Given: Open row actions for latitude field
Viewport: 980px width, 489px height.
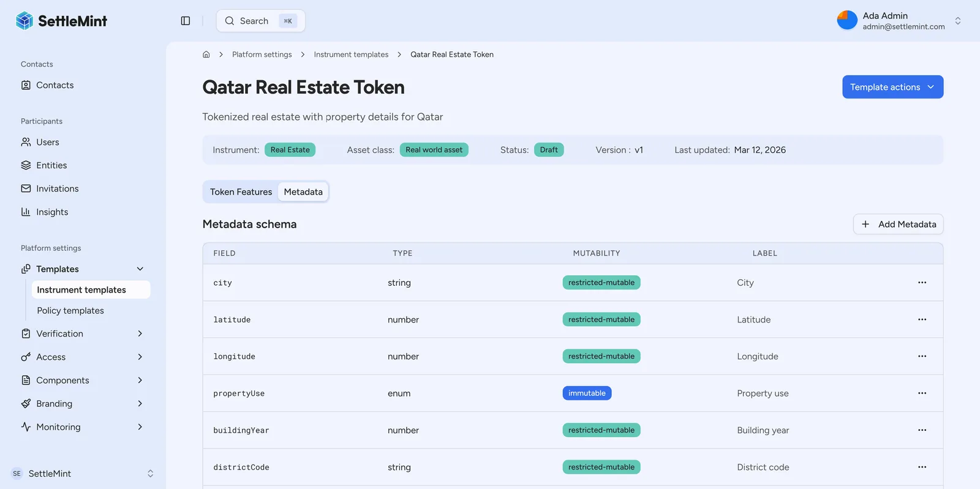Looking at the screenshot, I should (922, 319).
